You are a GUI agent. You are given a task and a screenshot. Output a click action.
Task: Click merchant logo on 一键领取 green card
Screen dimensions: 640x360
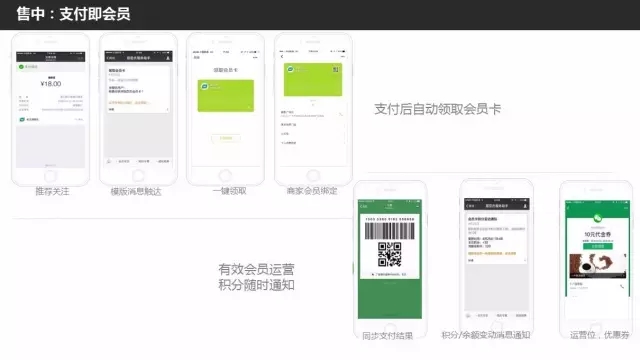point(204,86)
